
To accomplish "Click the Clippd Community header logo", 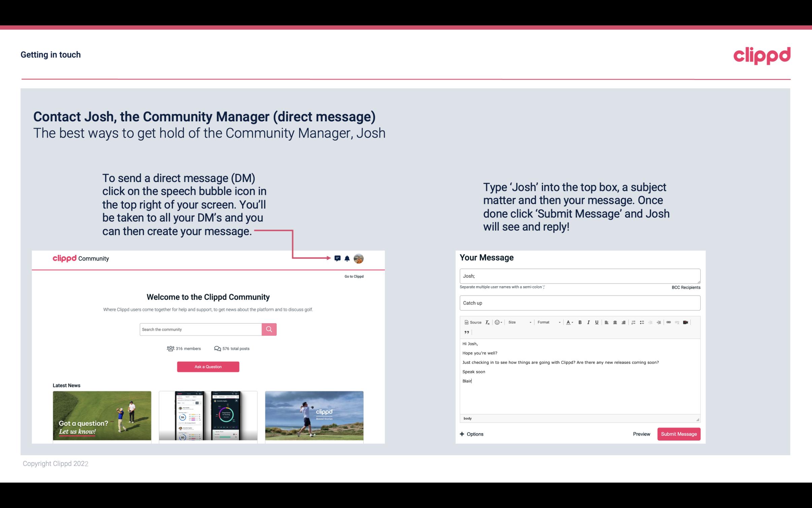I will [80, 259].
